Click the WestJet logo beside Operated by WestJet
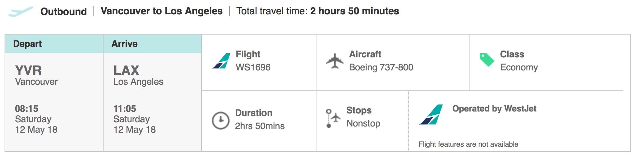The image size is (644, 163). [x=431, y=114]
